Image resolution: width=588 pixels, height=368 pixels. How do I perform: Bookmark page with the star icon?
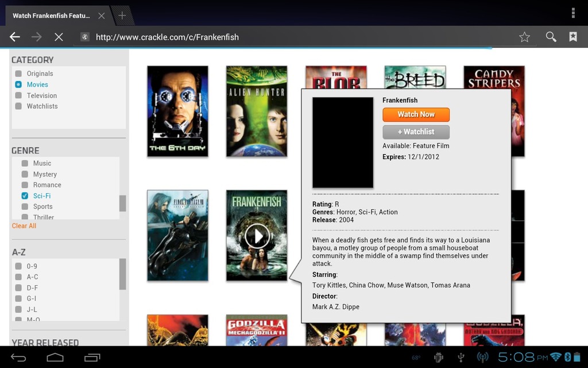click(524, 37)
